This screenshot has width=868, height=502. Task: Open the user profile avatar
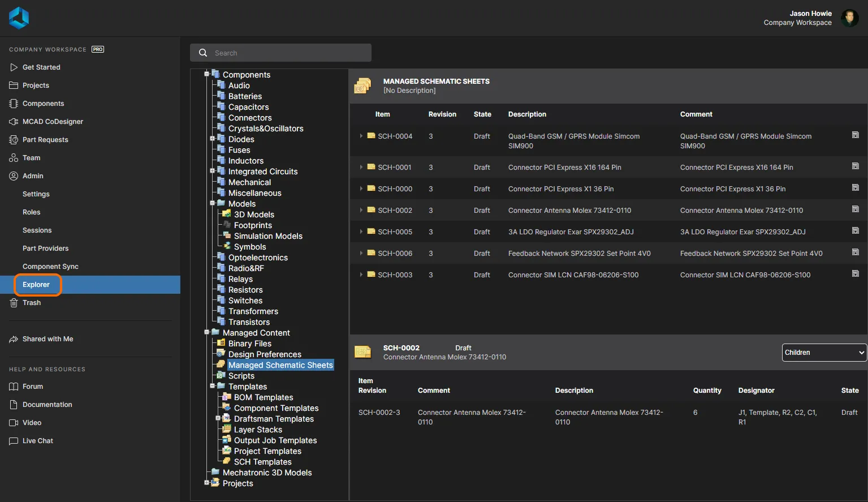[849, 18]
